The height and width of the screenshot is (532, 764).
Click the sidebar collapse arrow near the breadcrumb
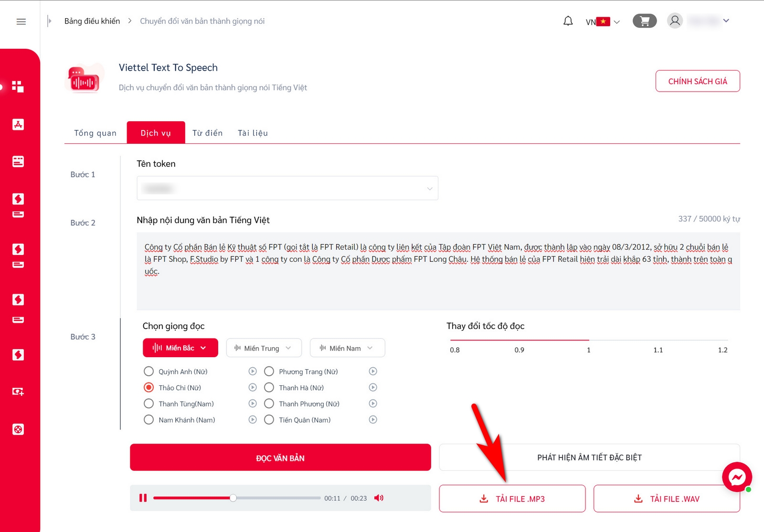coord(49,21)
